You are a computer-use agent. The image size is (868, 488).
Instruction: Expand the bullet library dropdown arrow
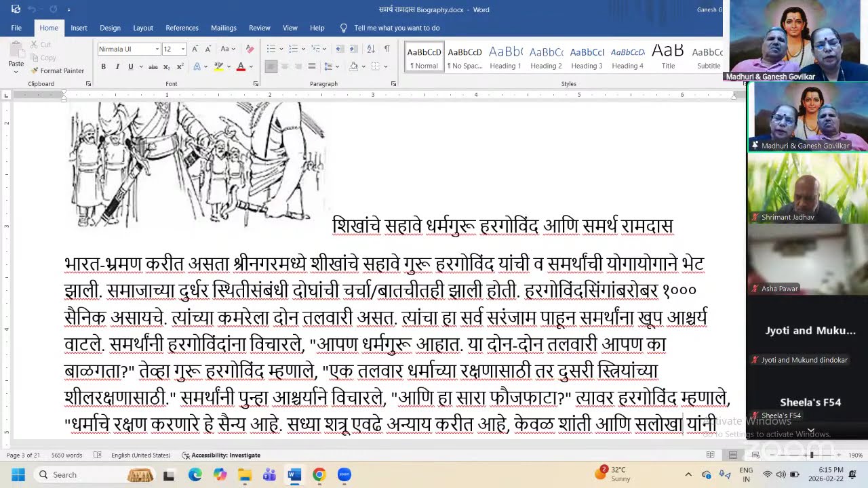[281, 49]
